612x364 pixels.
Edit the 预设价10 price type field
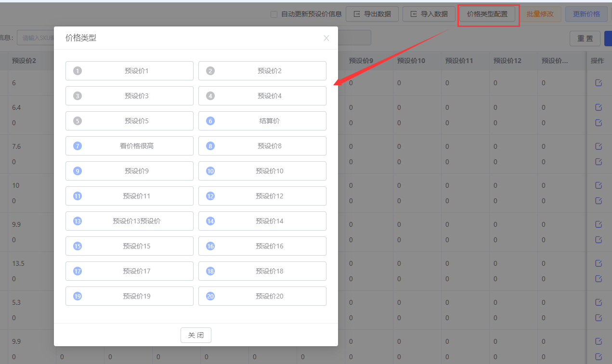(x=262, y=171)
